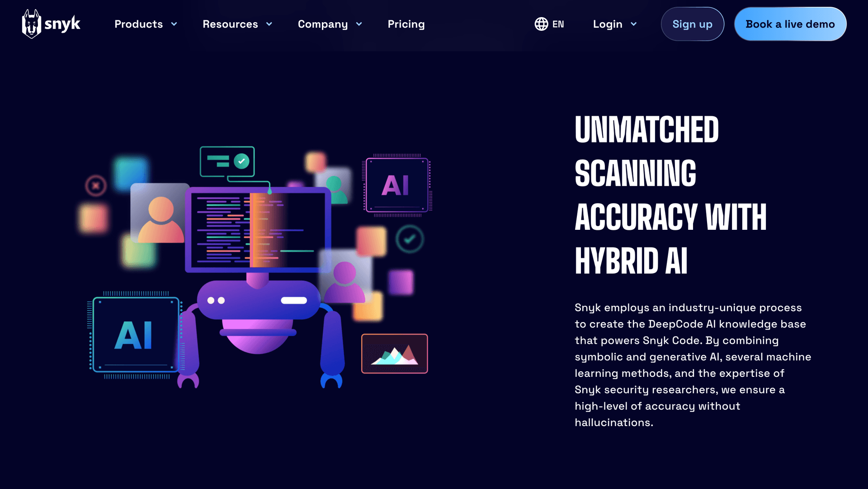This screenshot has width=868, height=489.
Task: Click the Sign up button
Action: [x=693, y=24]
